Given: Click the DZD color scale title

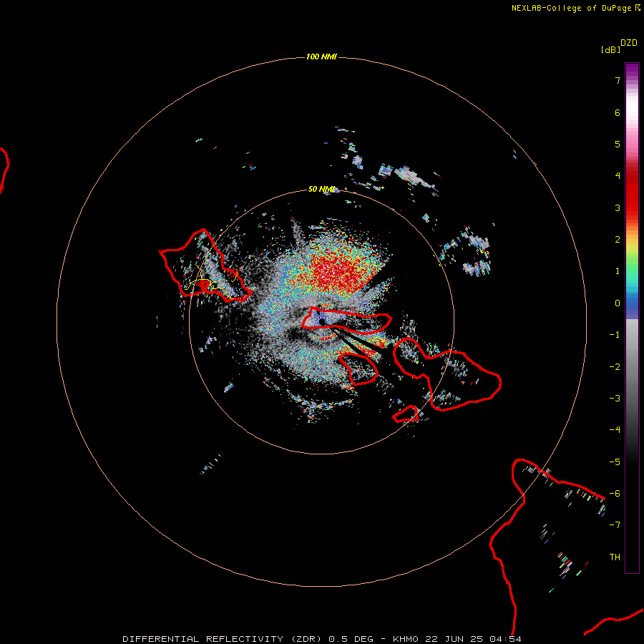Looking at the screenshot, I should (629, 43).
